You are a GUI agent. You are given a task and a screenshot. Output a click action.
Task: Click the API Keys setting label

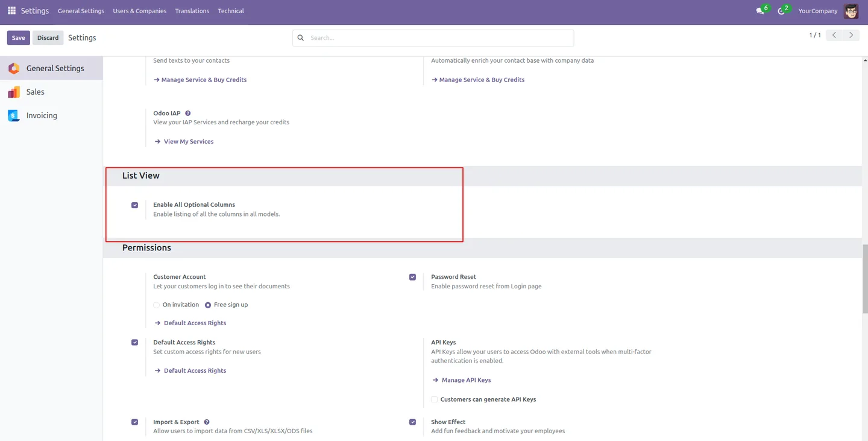(x=443, y=342)
